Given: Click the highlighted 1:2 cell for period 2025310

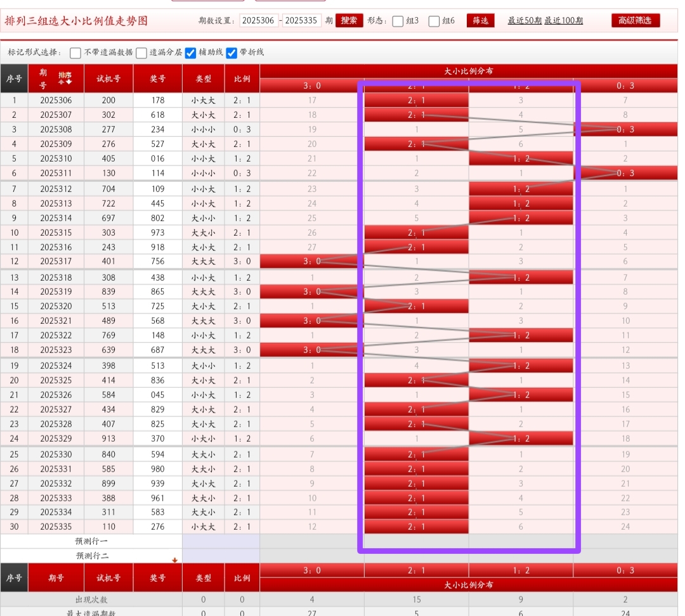Looking at the screenshot, I should click(x=521, y=158).
